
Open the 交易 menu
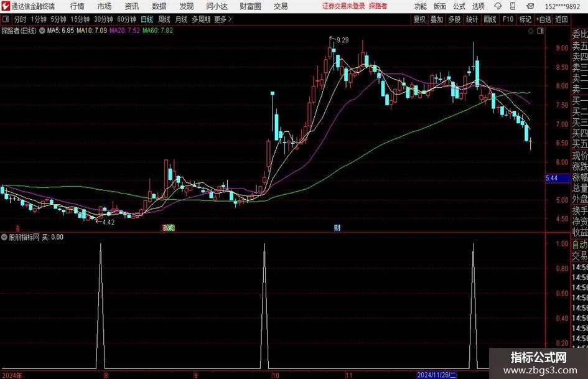[x=281, y=6]
